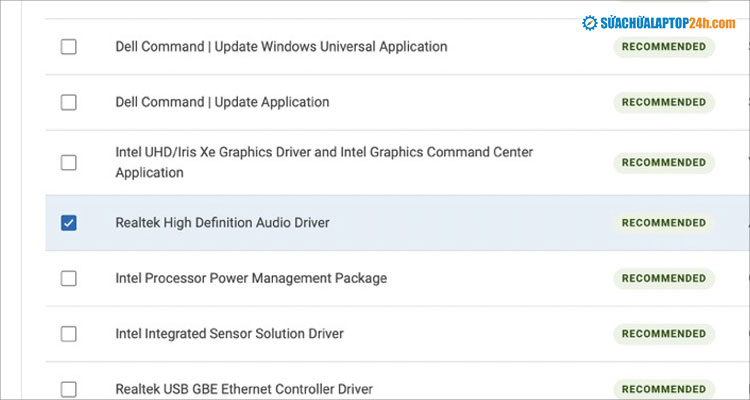Click the Recommended badge for the Intel Graphics Driver

coord(664,162)
